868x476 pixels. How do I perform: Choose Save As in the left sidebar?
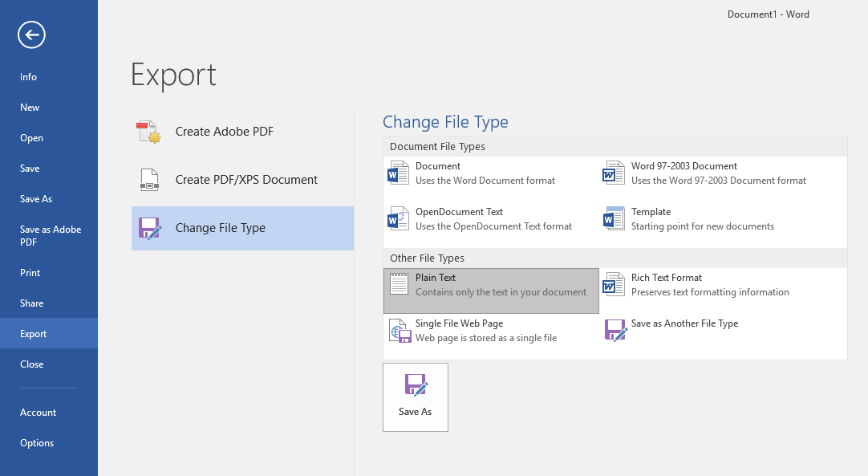(49, 199)
